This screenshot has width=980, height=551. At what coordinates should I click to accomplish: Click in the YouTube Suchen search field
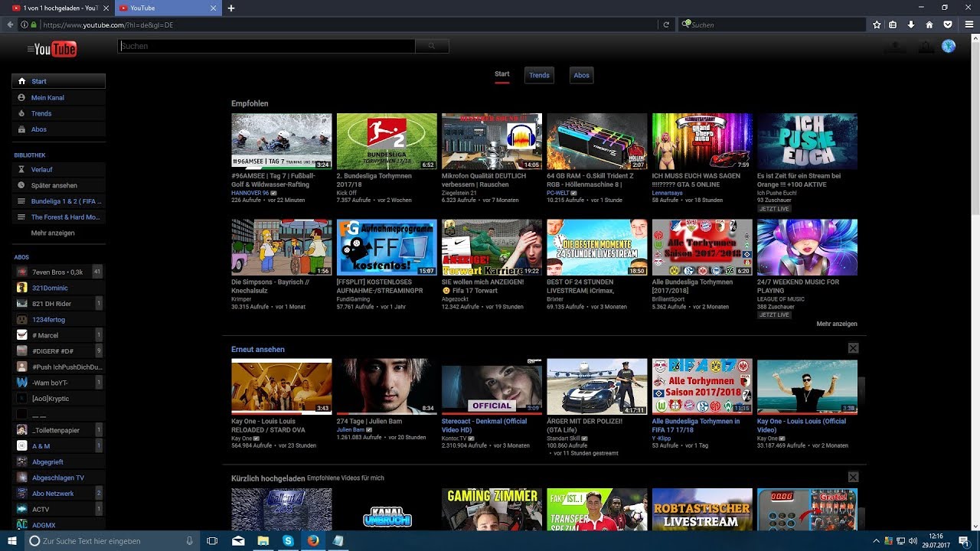(x=266, y=46)
